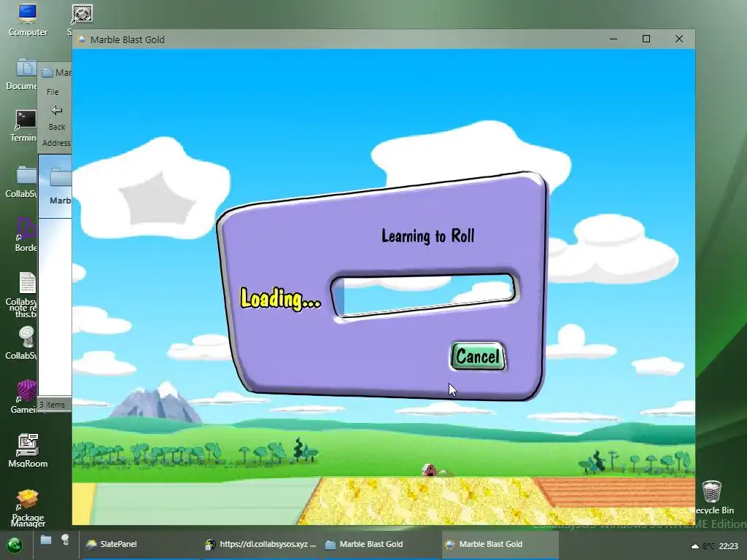Launch the MsgRoom desktop shortcut
747x560 pixels.
[x=28, y=450]
